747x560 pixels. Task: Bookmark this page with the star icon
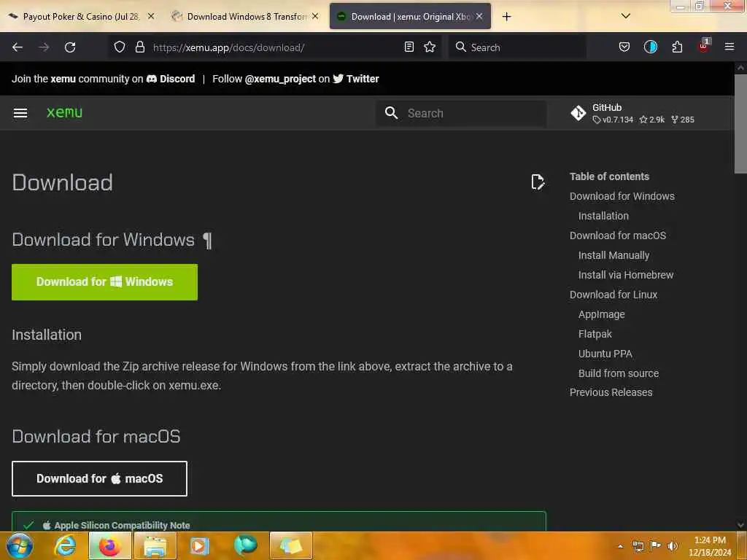tap(430, 47)
